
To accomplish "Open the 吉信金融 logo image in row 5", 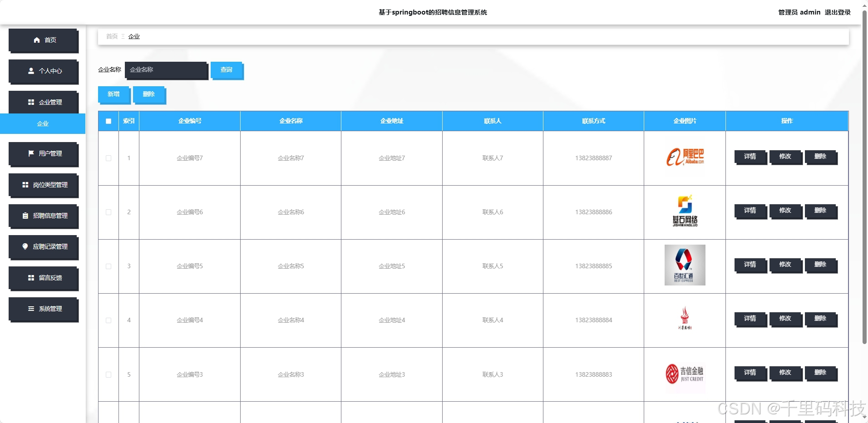I will click(x=685, y=374).
